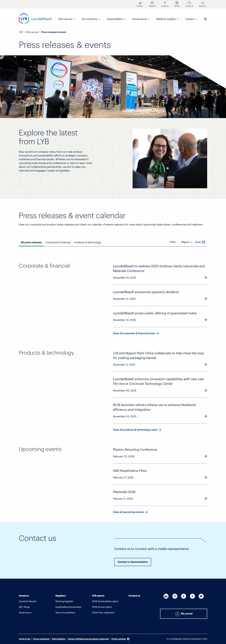The width and height of the screenshot is (226, 644).
Task: Click the Policies document icon
Action: pos(177,3)
